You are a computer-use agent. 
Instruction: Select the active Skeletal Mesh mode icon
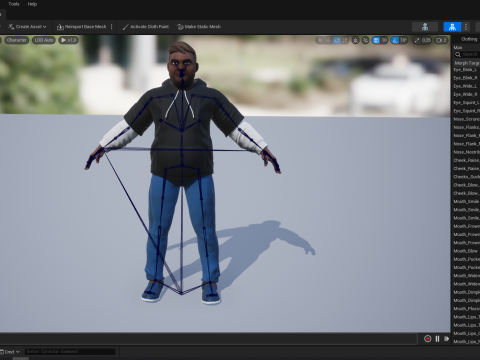[x=452, y=27]
